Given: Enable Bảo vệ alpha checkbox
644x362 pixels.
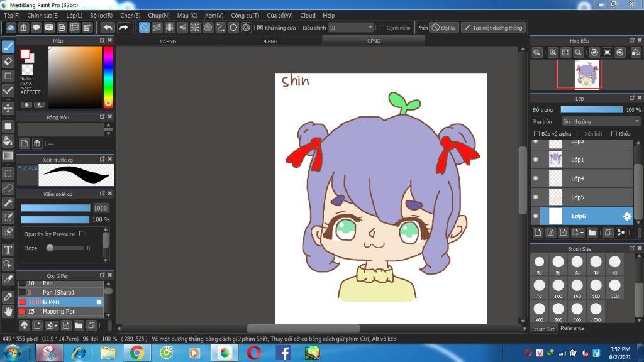Looking at the screenshot, I should (x=536, y=134).
